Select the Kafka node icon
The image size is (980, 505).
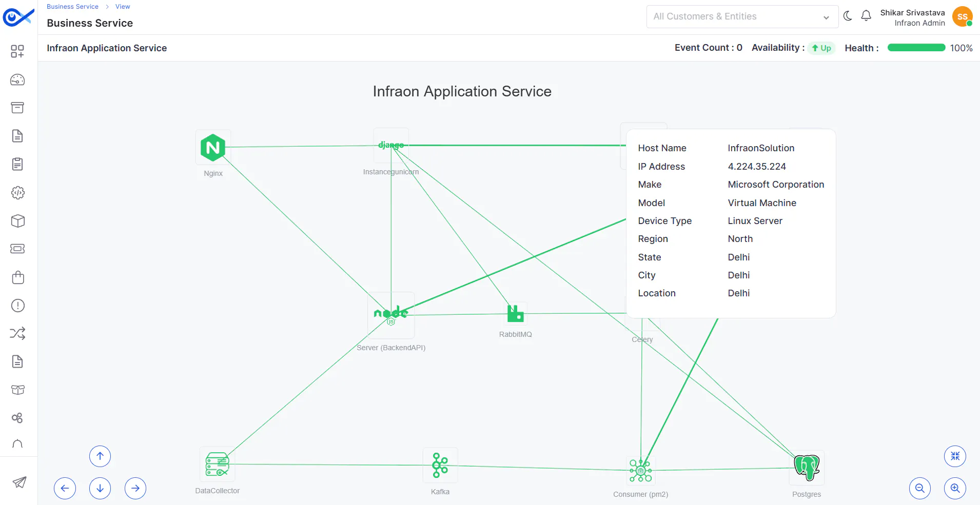[x=440, y=466]
